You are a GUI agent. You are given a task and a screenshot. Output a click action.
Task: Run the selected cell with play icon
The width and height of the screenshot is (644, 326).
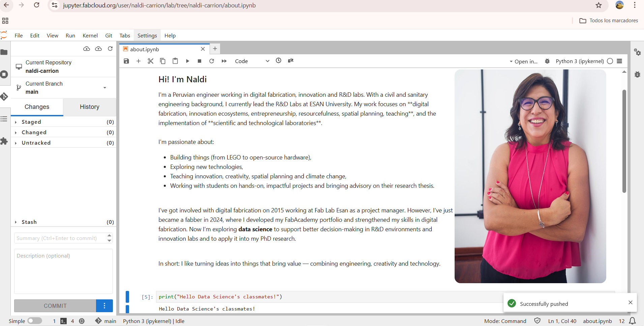tap(188, 61)
